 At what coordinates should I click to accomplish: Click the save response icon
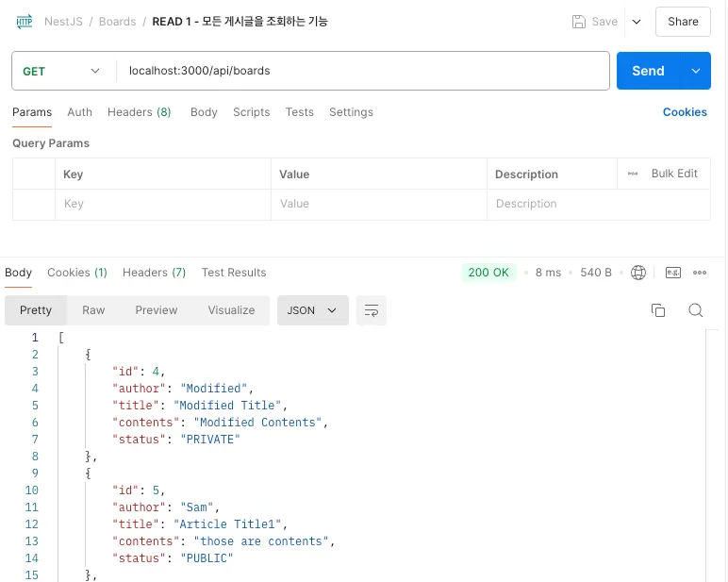[x=673, y=273]
